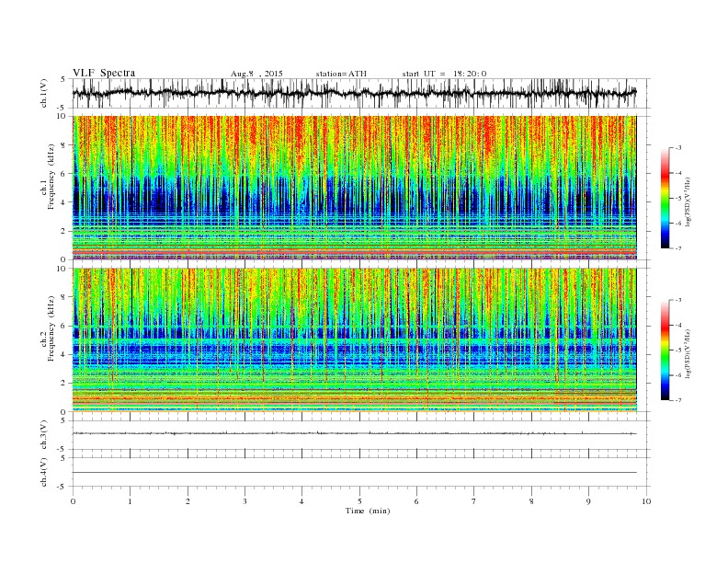Click the lower color bar's log(PSD) label
728x563 pixels.
pos(688,354)
